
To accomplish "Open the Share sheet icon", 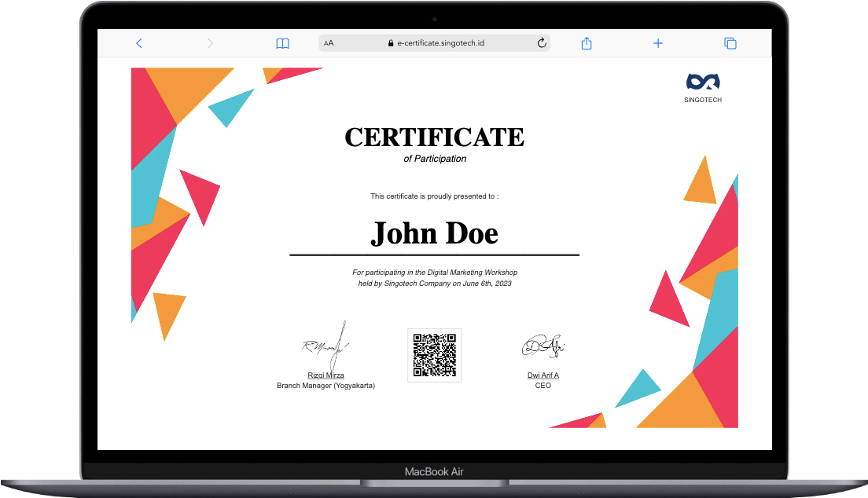I will tap(586, 43).
